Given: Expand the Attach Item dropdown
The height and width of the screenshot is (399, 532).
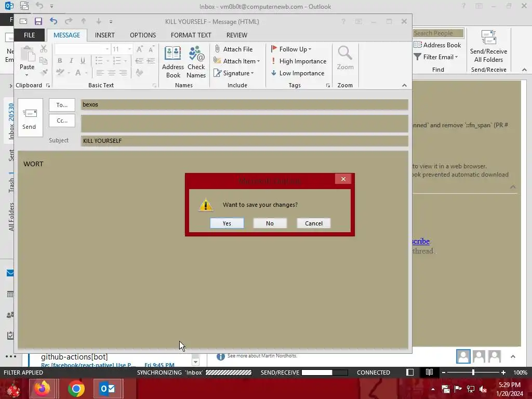Looking at the screenshot, I should click(x=259, y=61).
